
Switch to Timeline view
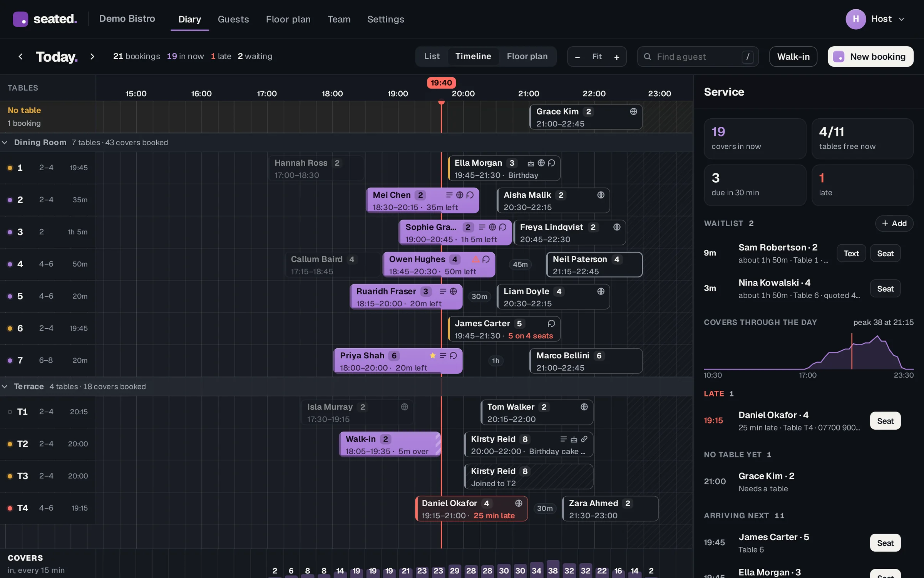click(x=473, y=56)
